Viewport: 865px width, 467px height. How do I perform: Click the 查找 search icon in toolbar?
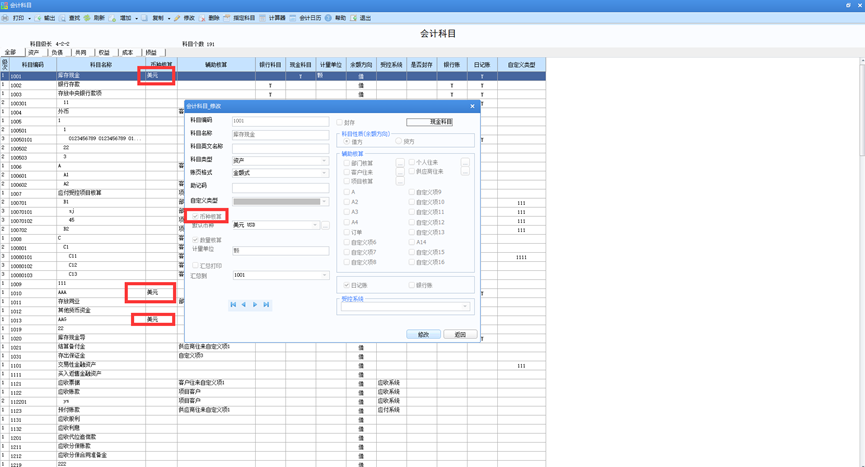point(62,18)
